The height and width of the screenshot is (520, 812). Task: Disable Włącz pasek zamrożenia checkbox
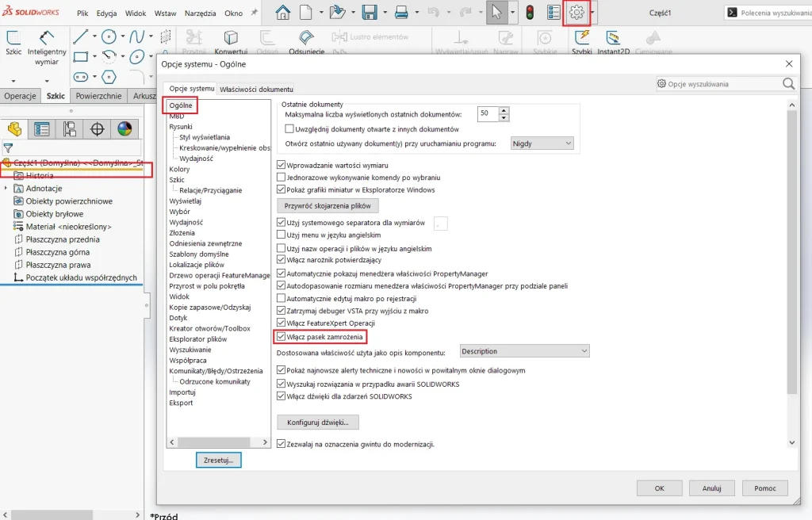point(282,337)
